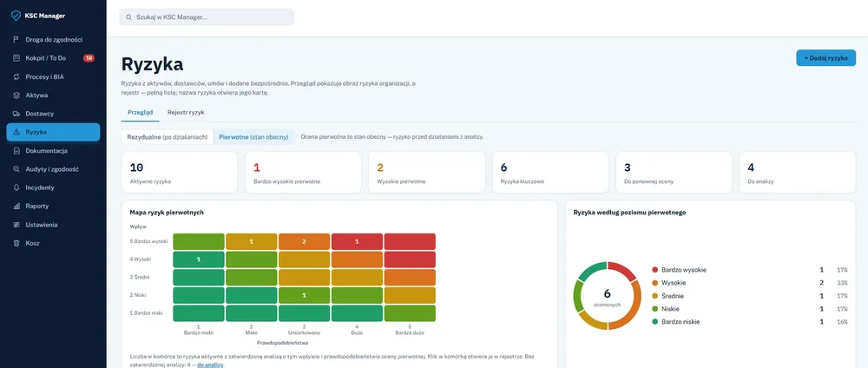Screen dimensions: 868x368
Task: Open the Dokumentacja section
Action: 53,150
